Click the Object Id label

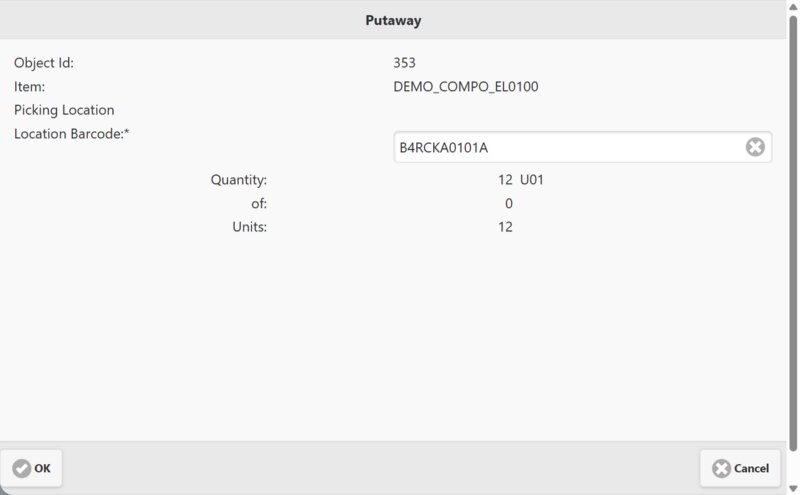click(x=44, y=63)
